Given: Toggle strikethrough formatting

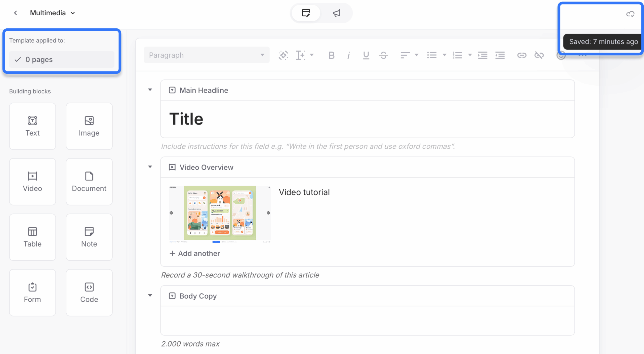Looking at the screenshot, I should point(383,55).
